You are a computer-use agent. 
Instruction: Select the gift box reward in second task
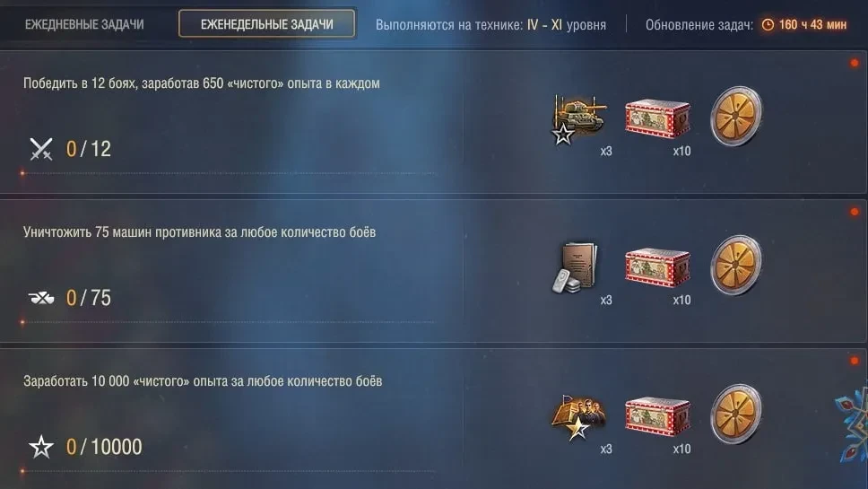point(657,266)
